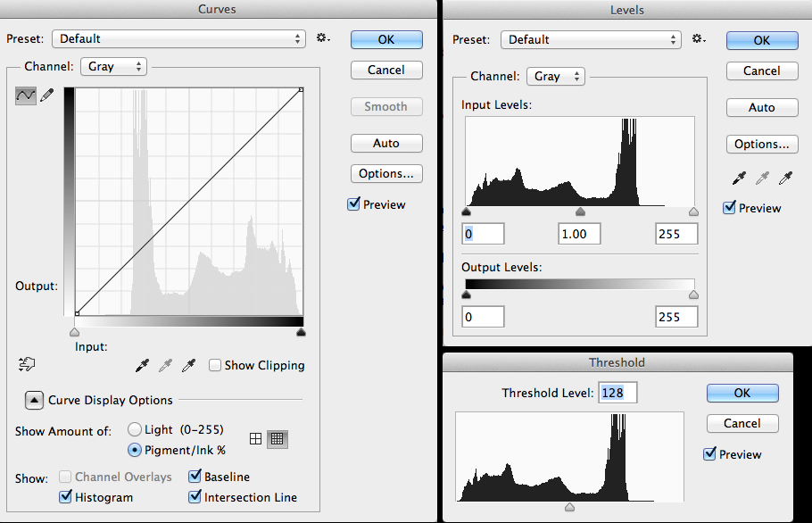Click the Threshold Level input field
This screenshot has width=812, height=523.
click(x=617, y=393)
